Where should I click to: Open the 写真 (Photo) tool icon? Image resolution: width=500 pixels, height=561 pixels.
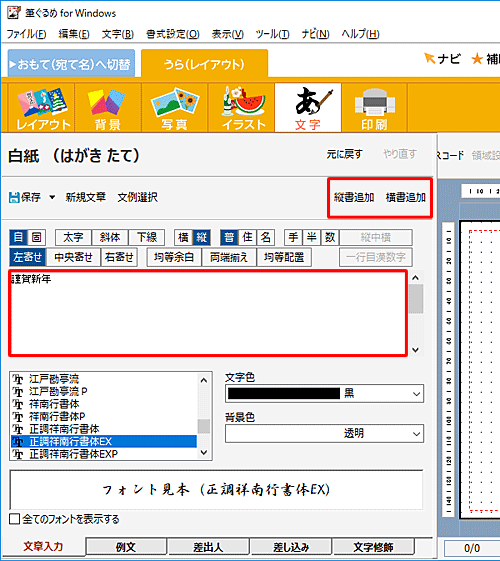tap(175, 108)
